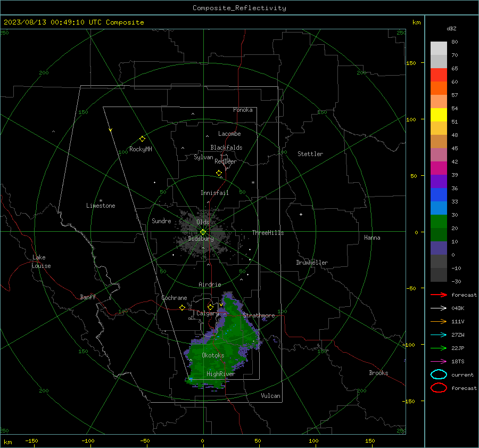
Task: Click the Didsbury label near radar center
Action: tap(201, 239)
